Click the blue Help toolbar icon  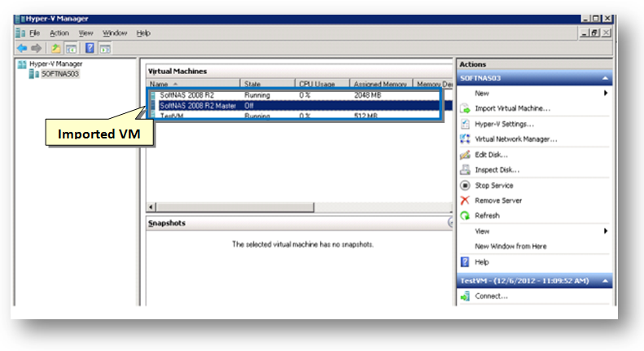90,48
